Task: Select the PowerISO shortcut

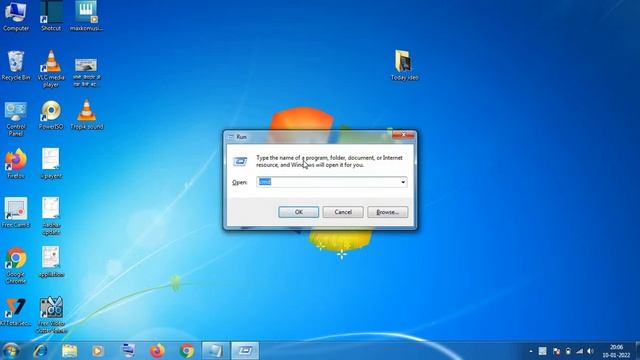Action: pos(51,115)
